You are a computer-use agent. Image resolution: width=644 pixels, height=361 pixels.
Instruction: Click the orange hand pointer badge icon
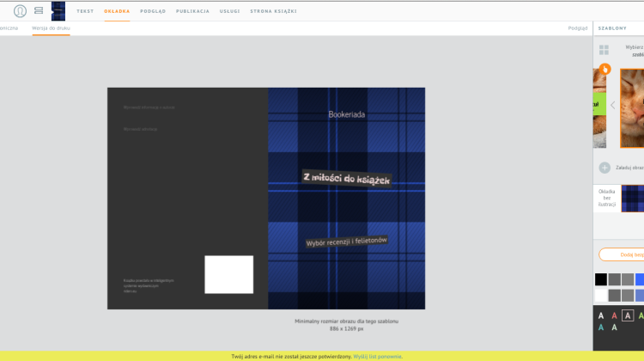coord(605,69)
